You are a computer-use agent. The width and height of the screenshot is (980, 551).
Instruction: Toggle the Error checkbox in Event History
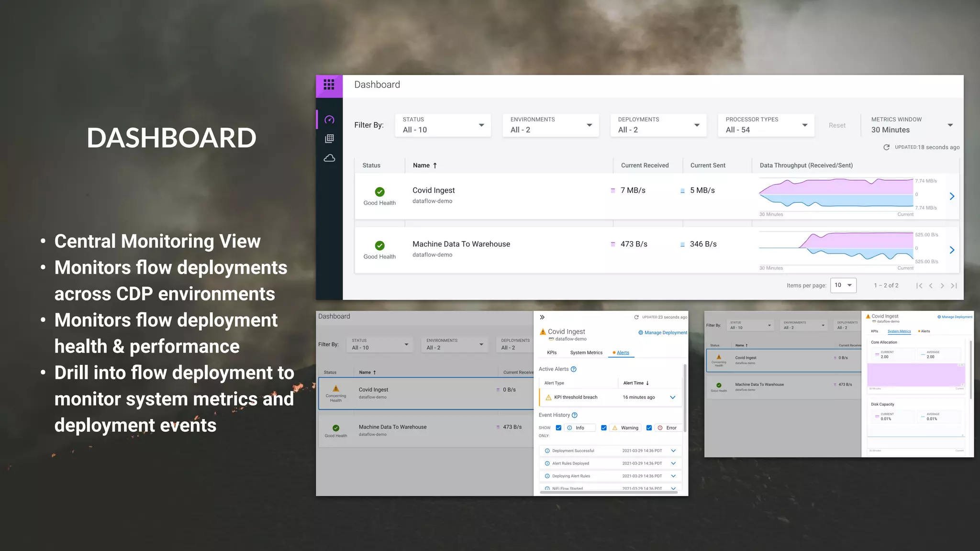[649, 428]
